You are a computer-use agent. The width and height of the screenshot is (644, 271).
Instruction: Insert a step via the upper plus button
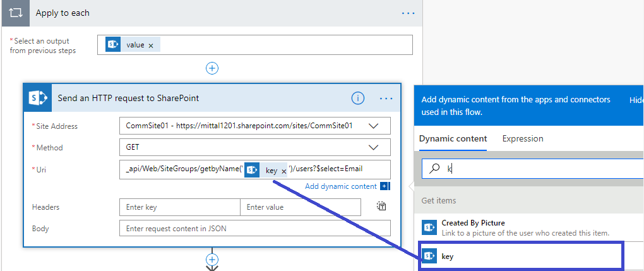coord(212,68)
